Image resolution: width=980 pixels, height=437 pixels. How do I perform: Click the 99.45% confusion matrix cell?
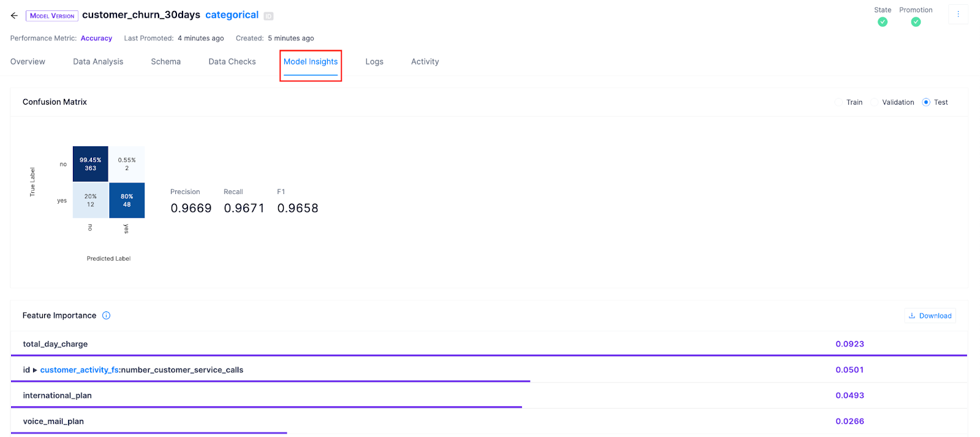click(x=90, y=164)
